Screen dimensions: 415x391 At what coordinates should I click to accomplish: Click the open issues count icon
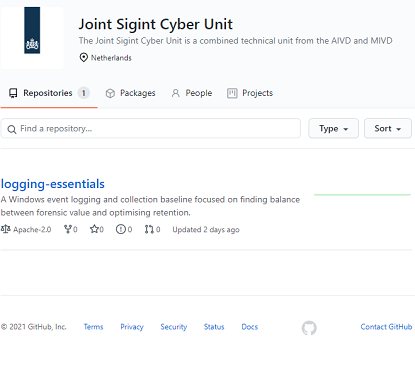coord(121,229)
